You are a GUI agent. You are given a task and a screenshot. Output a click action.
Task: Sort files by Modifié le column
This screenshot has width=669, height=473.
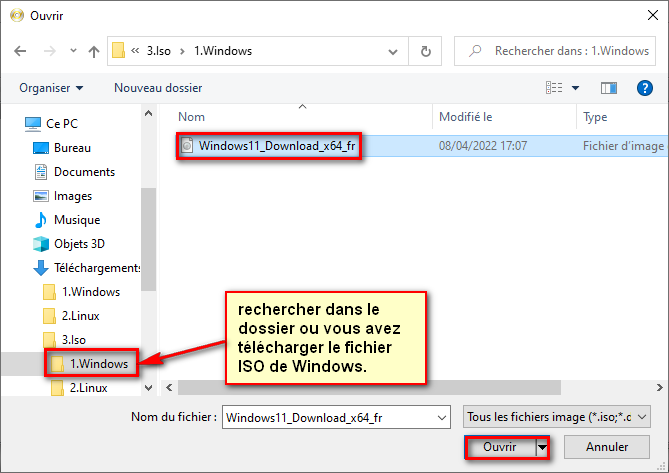point(465,118)
